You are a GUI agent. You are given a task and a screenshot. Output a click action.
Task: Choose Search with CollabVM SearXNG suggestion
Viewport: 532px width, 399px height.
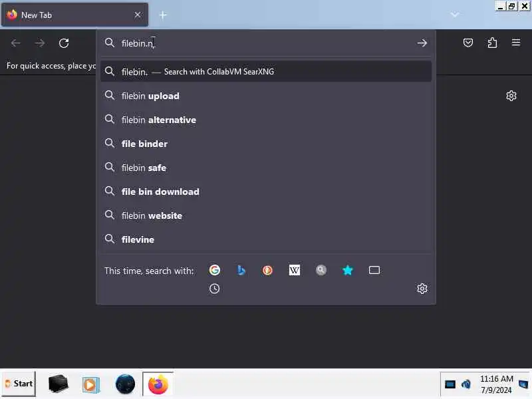coord(265,72)
